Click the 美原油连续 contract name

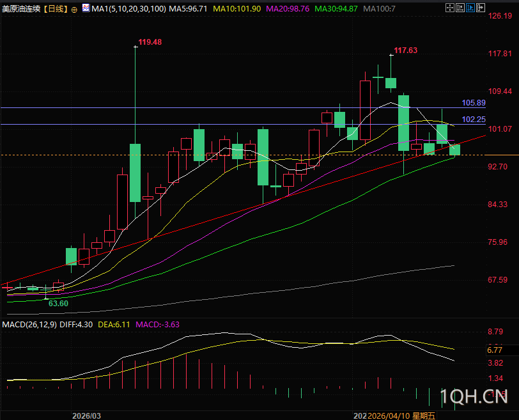(x=21, y=10)
